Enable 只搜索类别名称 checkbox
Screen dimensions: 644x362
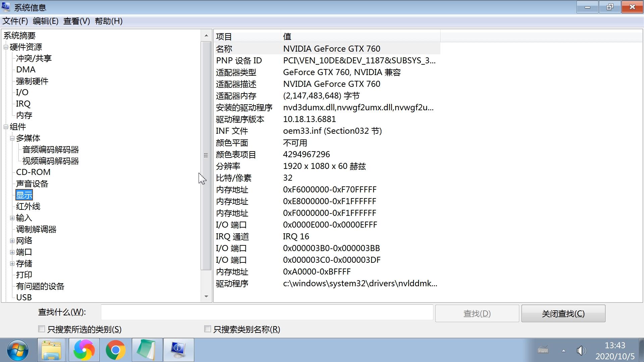pyautogui.click(x=208, y=329)
